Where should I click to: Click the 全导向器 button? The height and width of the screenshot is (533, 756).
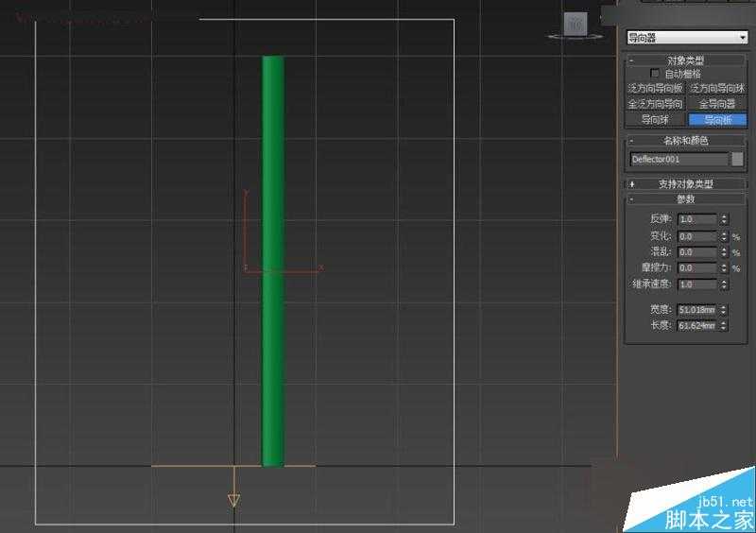(x=717, y=104)
